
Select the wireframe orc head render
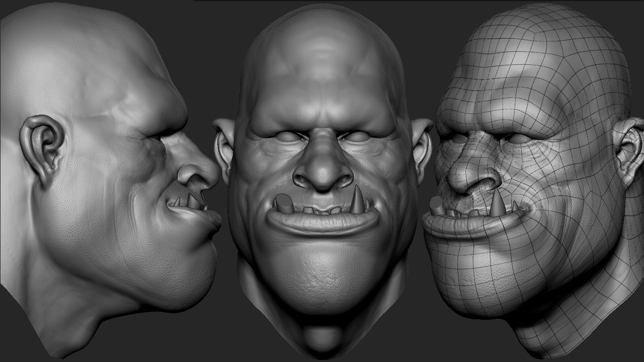534,181
